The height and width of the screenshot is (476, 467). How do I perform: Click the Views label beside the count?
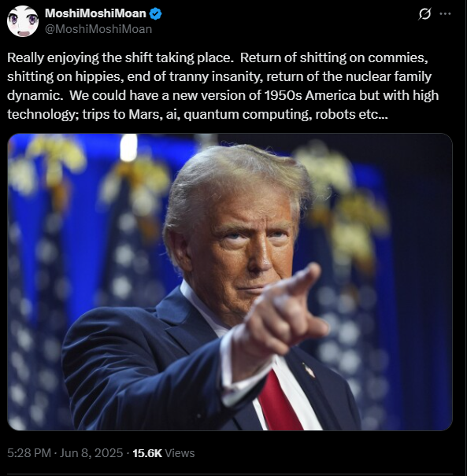tap(180, 453)
